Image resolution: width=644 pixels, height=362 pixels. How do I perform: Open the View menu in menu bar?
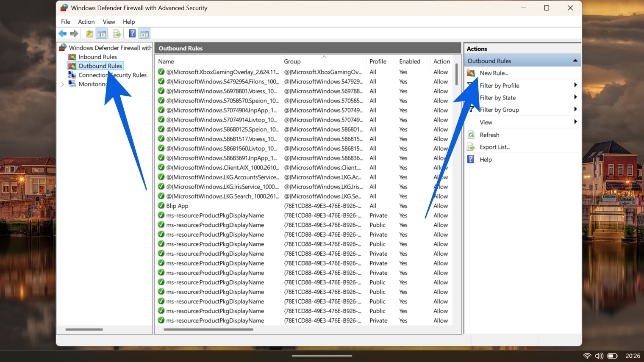click(109, 22)
